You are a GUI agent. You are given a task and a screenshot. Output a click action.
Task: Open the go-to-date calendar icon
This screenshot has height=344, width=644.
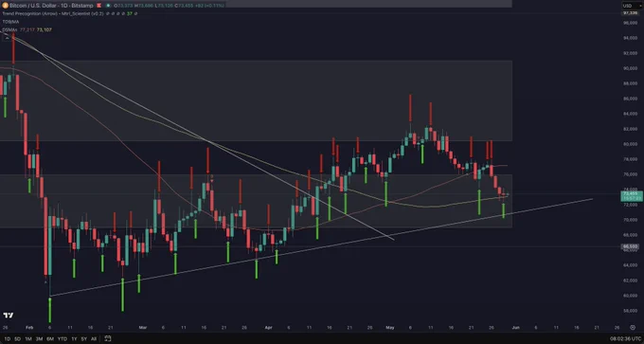(108, 338)
